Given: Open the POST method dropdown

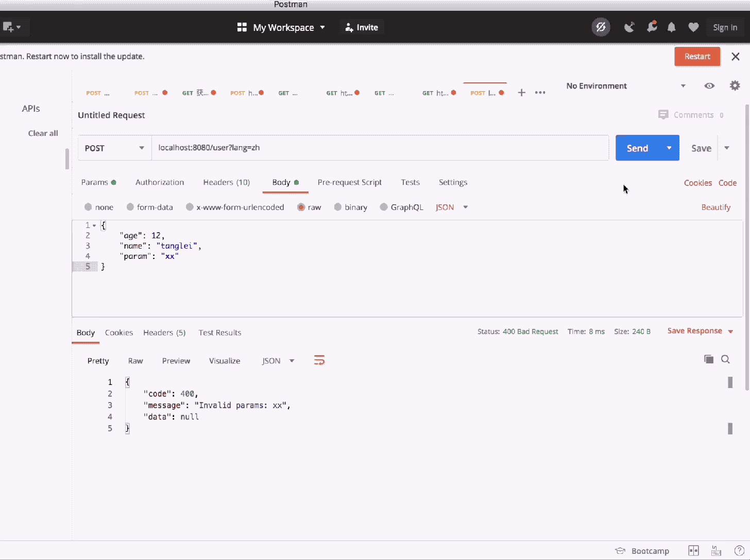Looking at the screenshot, I should pyautogui.click(x=114, y=148).
